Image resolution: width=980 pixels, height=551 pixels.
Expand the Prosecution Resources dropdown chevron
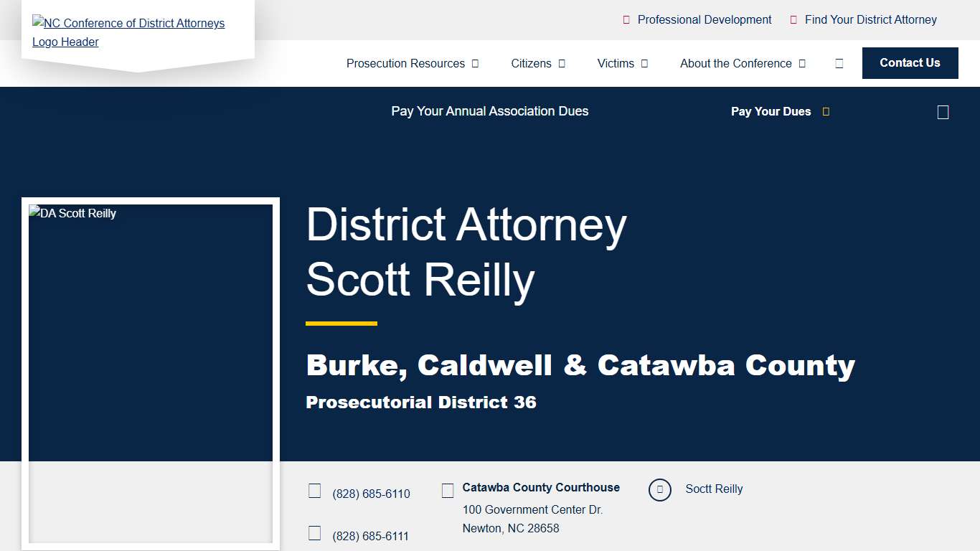pyautogui.click(x=475, y=63)
